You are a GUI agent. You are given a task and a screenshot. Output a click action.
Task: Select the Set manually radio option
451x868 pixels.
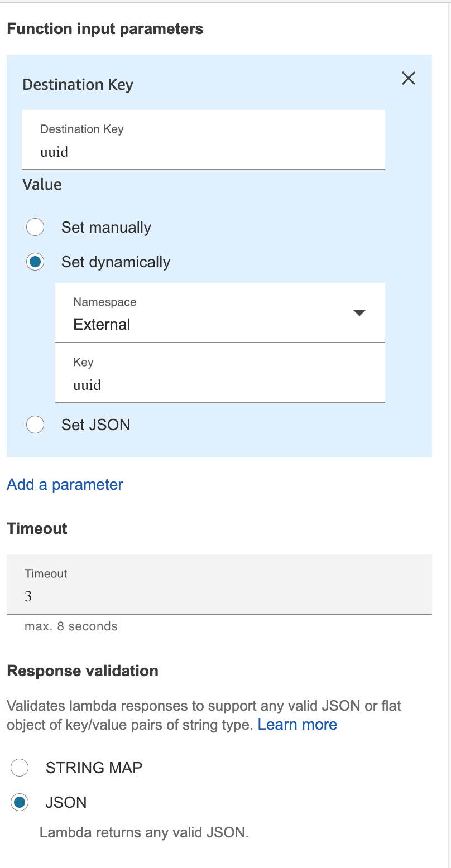point(35,228)
